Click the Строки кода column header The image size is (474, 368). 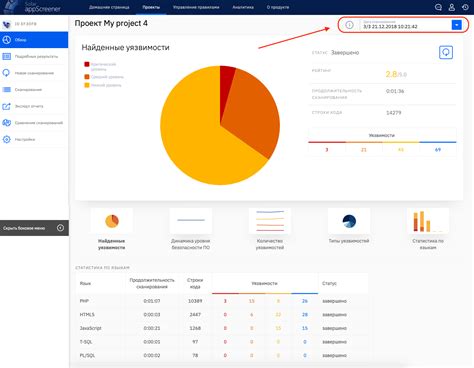[195, 283]
